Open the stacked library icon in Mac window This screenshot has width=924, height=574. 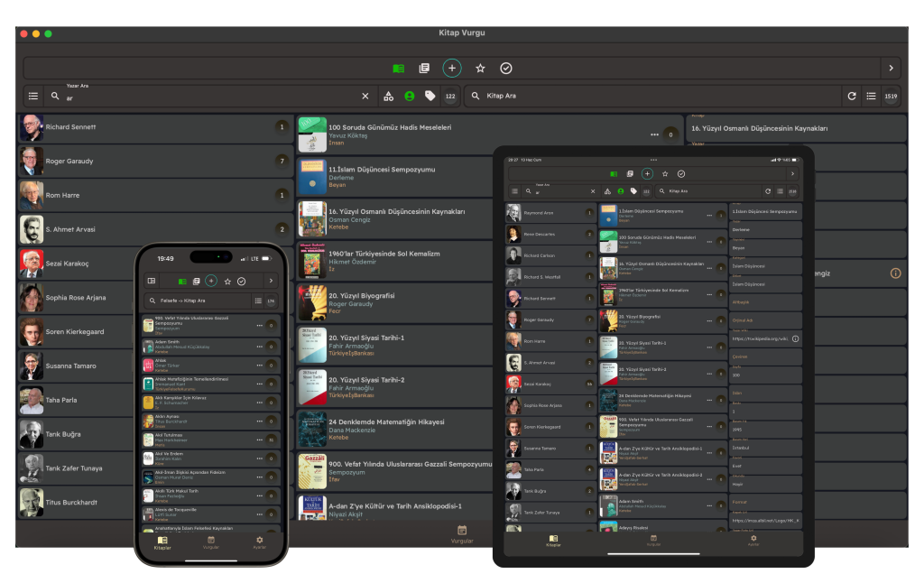424,69
